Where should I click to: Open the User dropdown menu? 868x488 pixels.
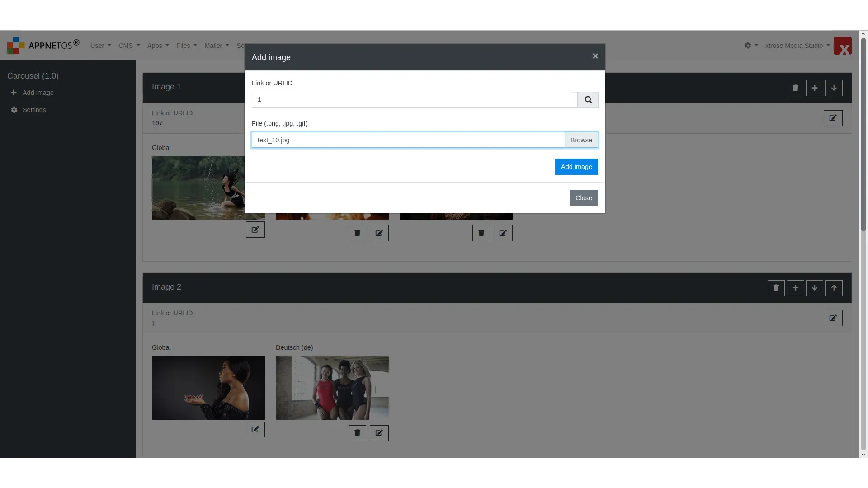(x=100, y=45)
